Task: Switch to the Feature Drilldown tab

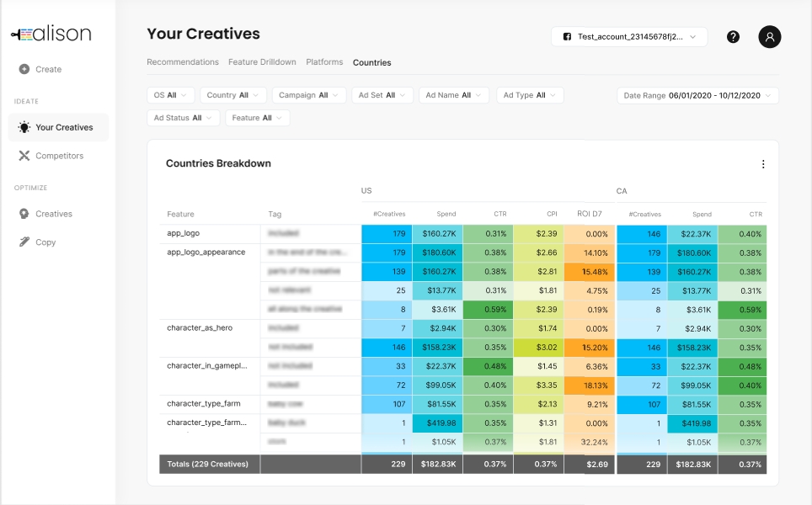Action: tap(262, 62)
